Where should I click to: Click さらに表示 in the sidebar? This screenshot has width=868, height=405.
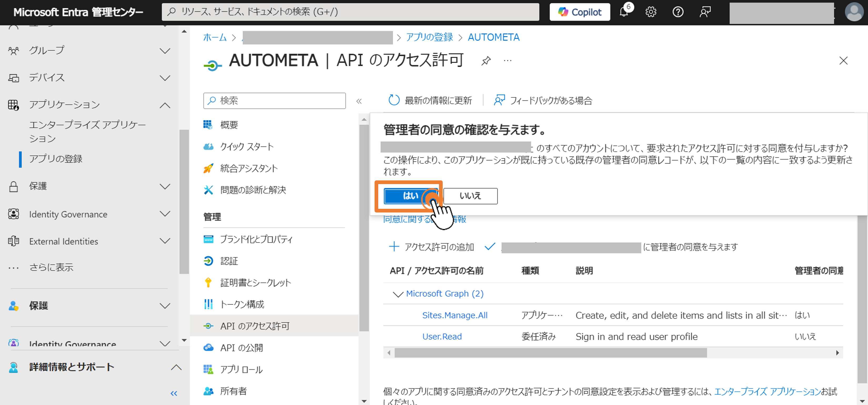51,267
